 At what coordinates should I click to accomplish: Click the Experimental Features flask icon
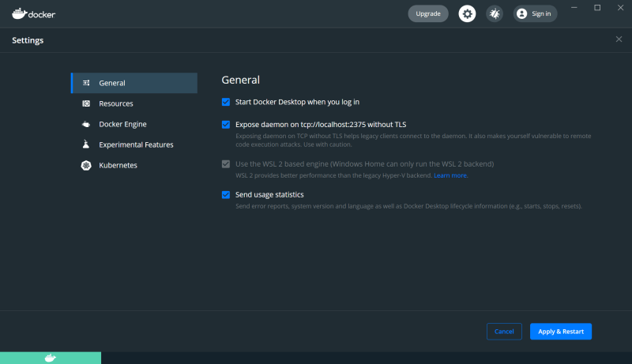[x=86, y=144]
